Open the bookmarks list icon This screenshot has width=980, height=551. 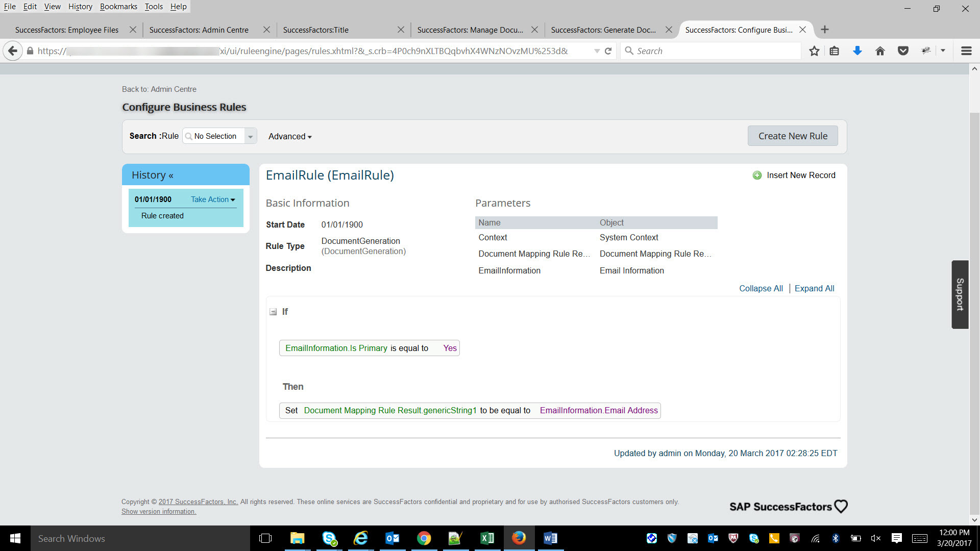pyautogui.click(x=834, y=51)
